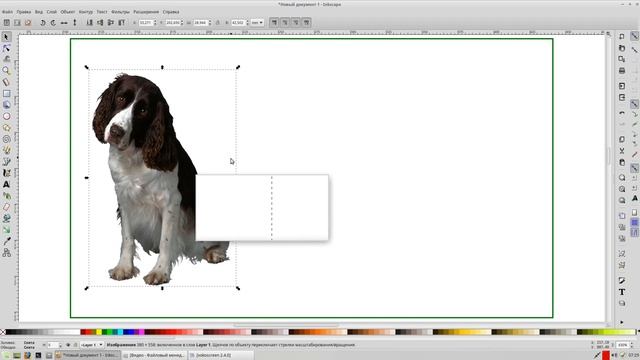This screenshot has height=360, width=640.
Task: Lower selection to bottom
Action: pos(89,22)
